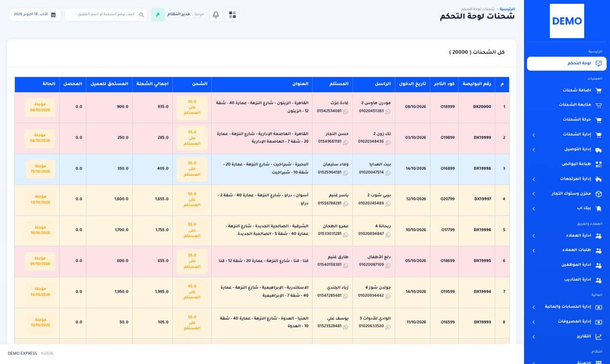Expand the إدارة التوصيل sidebar chevron
This screenshot has width=610, height=364.
534,150
